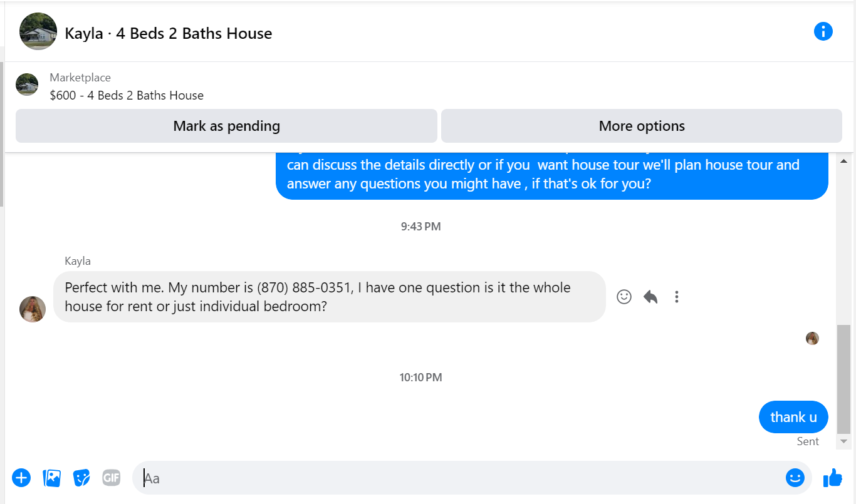Open more options on Kayla's message
The image size is (856, 504).
coord(677,297)
